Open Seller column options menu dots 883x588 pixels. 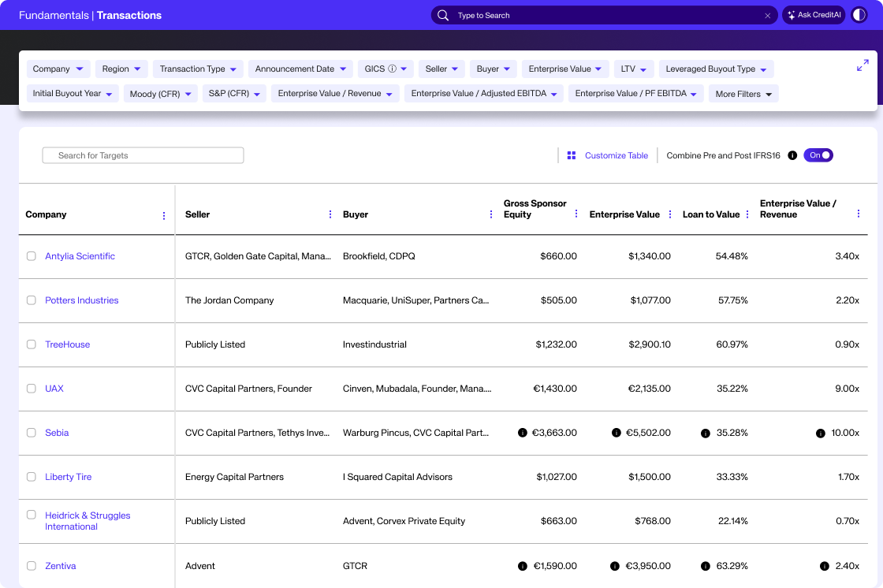(330, 214)
